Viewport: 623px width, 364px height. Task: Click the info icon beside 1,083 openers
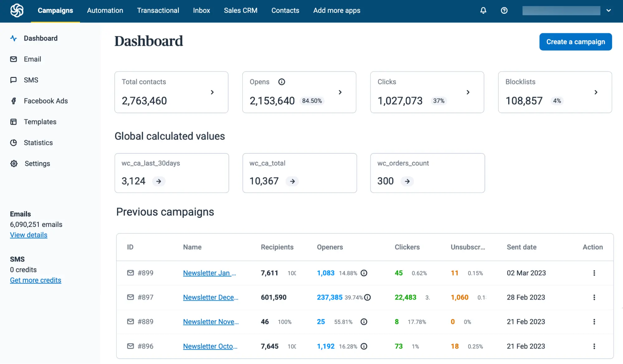click(364, 273)
